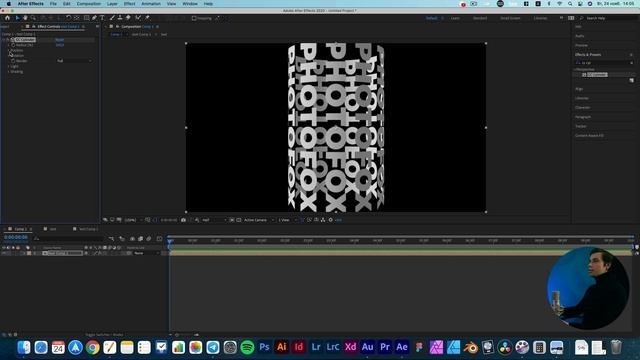Click the current time indicator playhead
Screen dimensions: 640x360
pos(170,241)
